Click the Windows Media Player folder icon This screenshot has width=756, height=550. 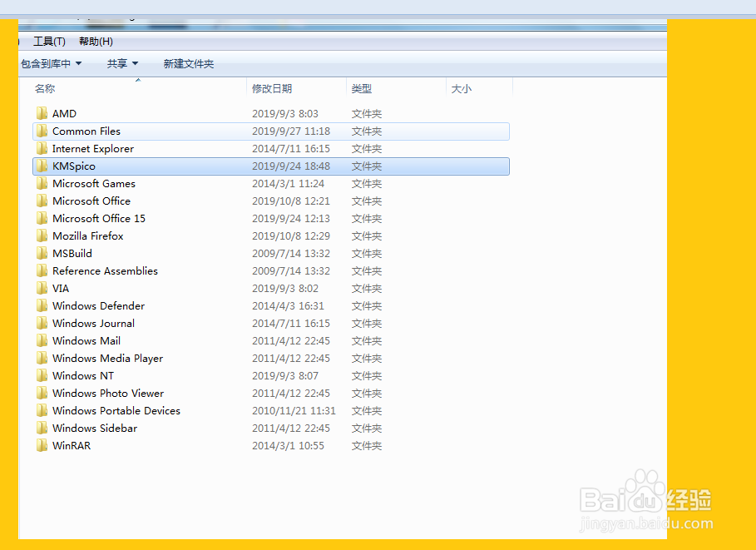tap(42, 358)
